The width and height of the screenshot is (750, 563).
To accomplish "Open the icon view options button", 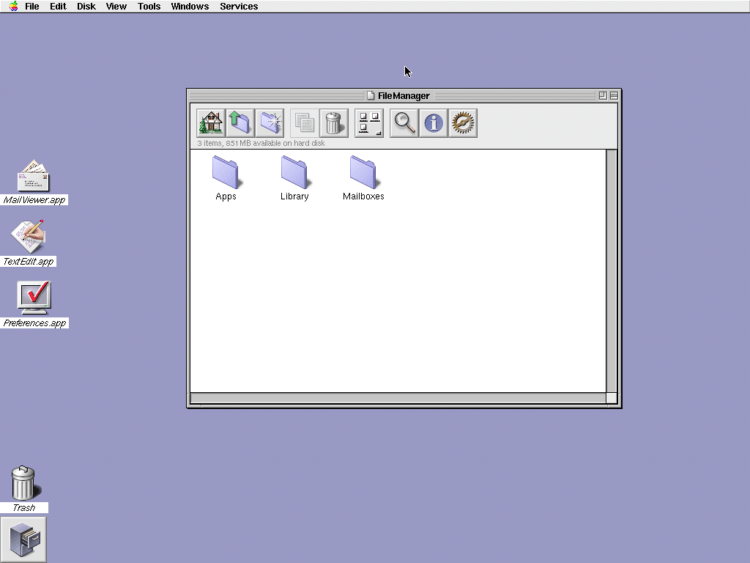I will click(x=369, y=123).
